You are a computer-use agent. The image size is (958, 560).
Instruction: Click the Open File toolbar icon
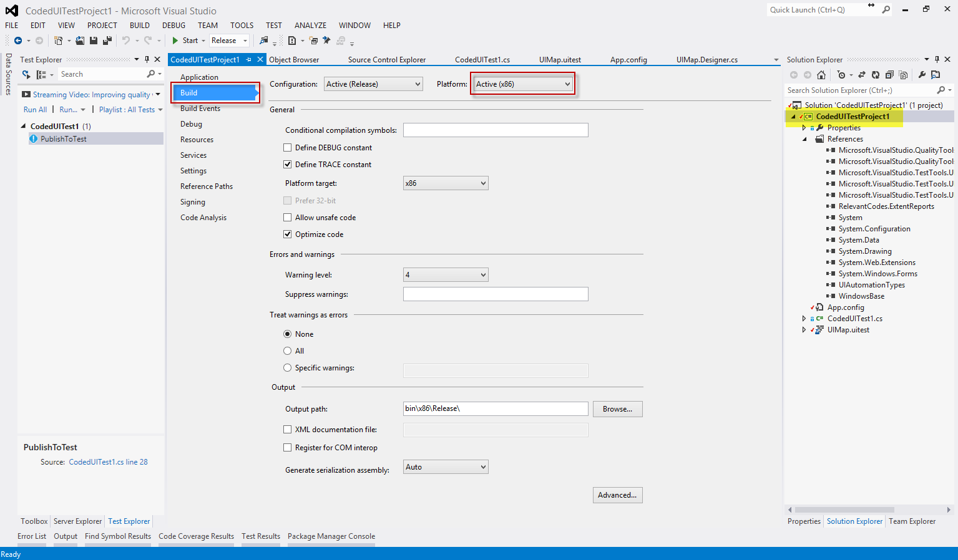pyautogui.click(x=80, y=41)
